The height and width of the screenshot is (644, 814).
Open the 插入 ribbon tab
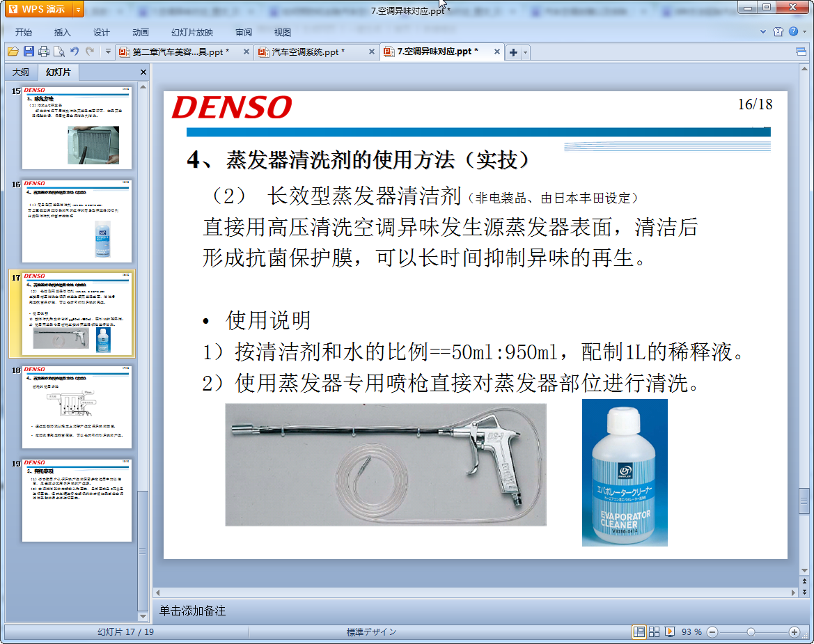tap(62, 32)
